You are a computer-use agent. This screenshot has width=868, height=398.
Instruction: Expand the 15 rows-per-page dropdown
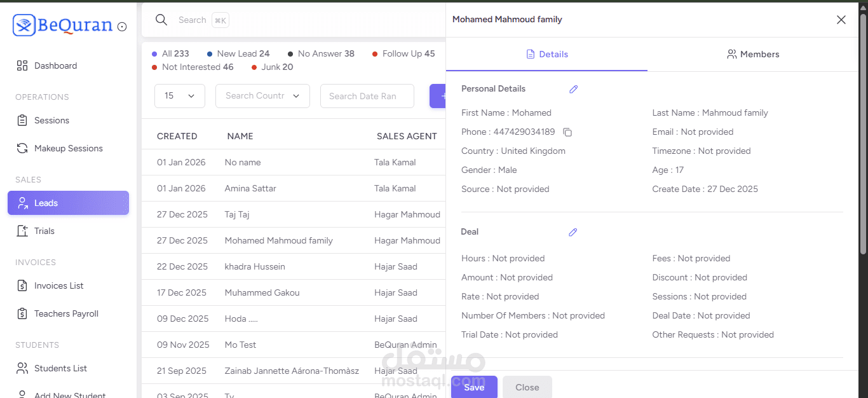tap(180, 96)
